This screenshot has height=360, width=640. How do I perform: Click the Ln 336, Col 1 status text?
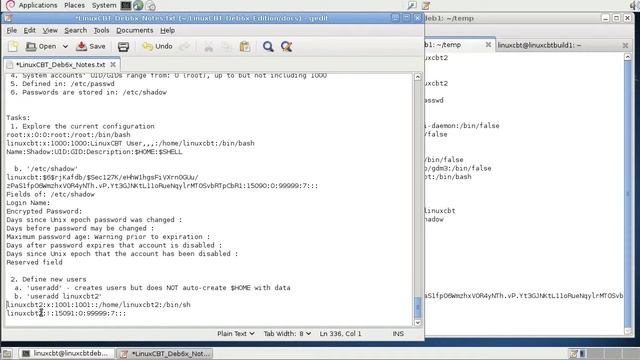[x=340, y=333]
